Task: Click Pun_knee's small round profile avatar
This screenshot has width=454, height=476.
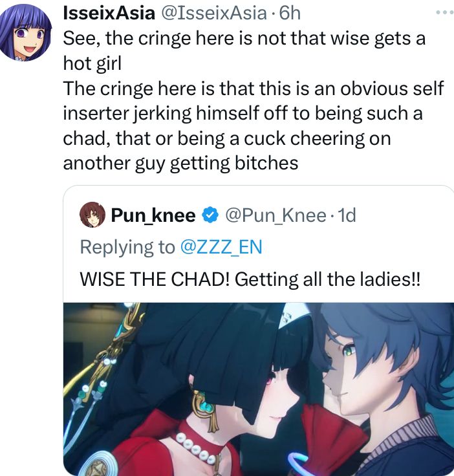Action: [x=92, y=215]
